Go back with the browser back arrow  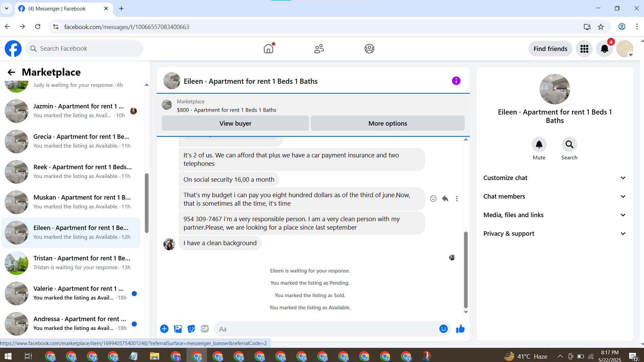[x=7, y=27]
